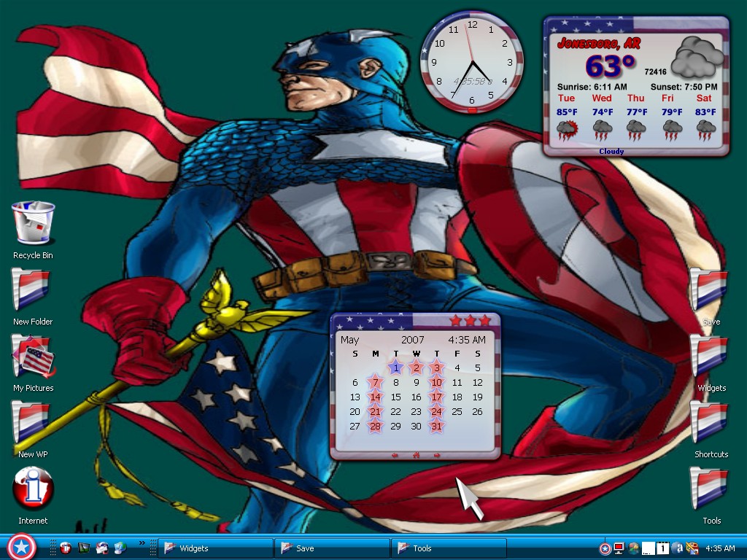The height and width of the screenshot is (560, 747).
Task: Switch to the Save taskbar window
Action: [332, 548]
